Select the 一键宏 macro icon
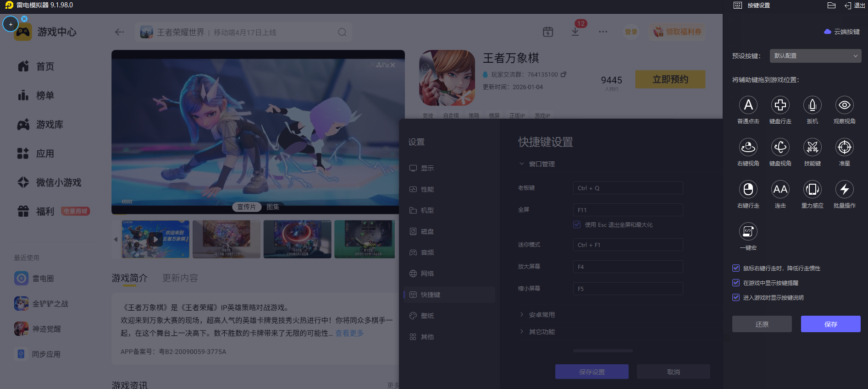868x389 pixels. pos(748,231)
